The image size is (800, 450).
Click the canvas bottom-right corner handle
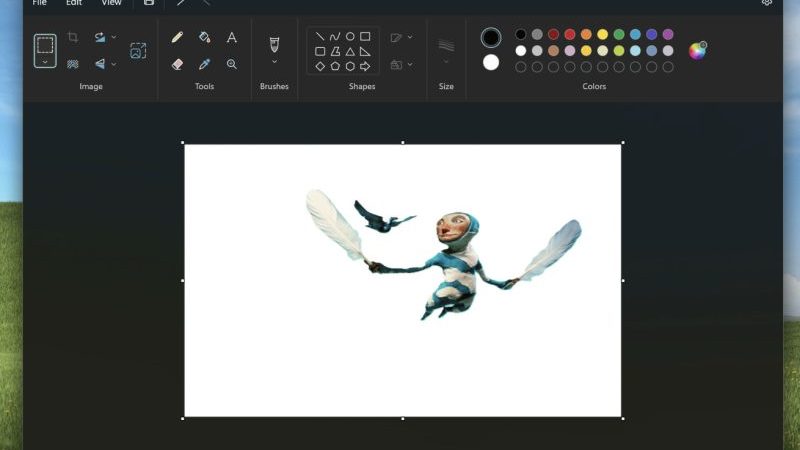[623, 418]
